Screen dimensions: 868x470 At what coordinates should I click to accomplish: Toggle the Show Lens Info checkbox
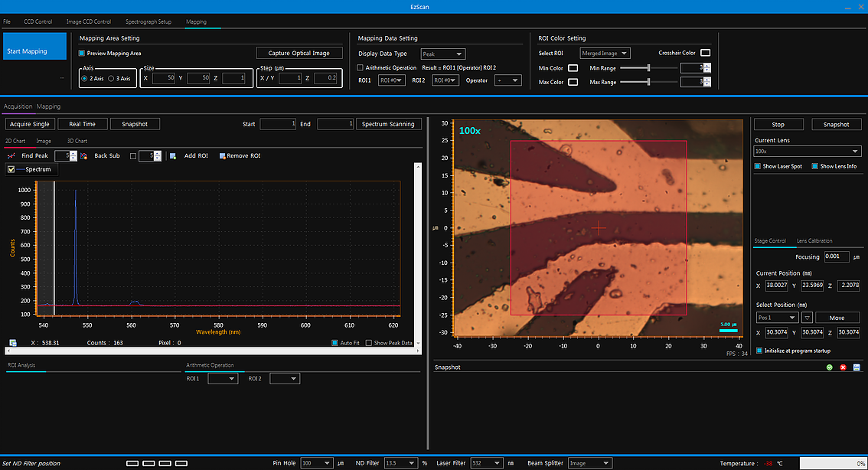pyautogui.click(x=815, y=166)
